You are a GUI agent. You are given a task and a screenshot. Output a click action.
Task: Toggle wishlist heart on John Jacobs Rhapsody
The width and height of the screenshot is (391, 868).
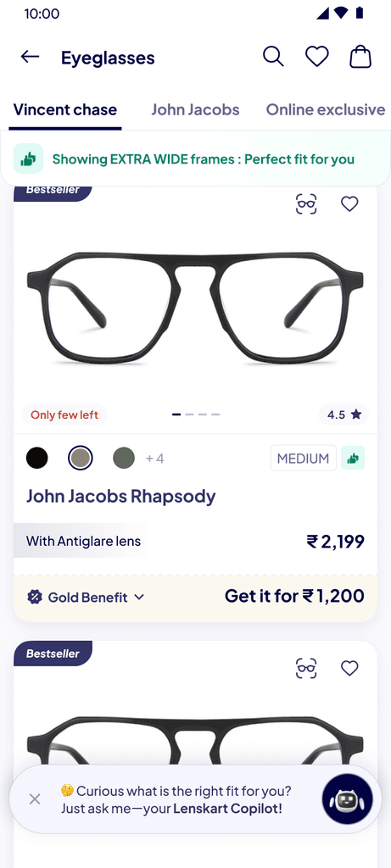pos(349,204)
